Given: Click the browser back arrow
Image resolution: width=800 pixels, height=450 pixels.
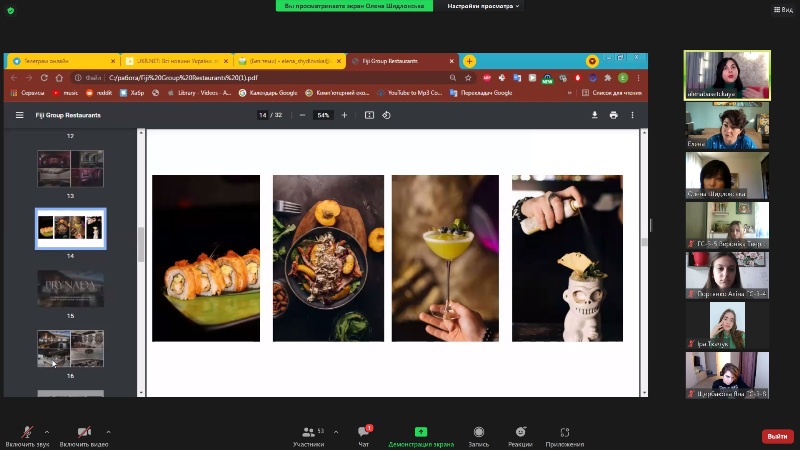Looking at the screenshot, I should (x=14, y=78).
